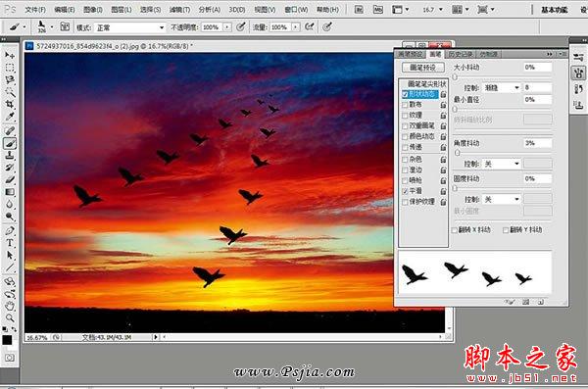Select the 3D Orbit camera tool
588x389 pixels.
(10, 294)
